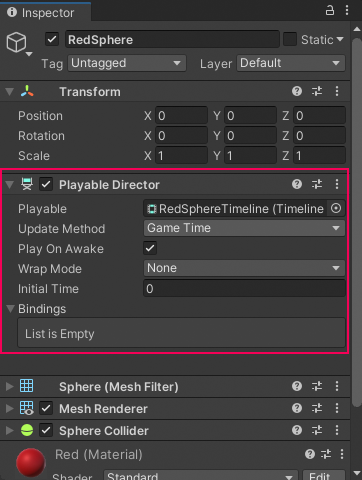362x480 pixels.
Task: Open Playable Director preset settings icon
Action: [x=317, y=184]
